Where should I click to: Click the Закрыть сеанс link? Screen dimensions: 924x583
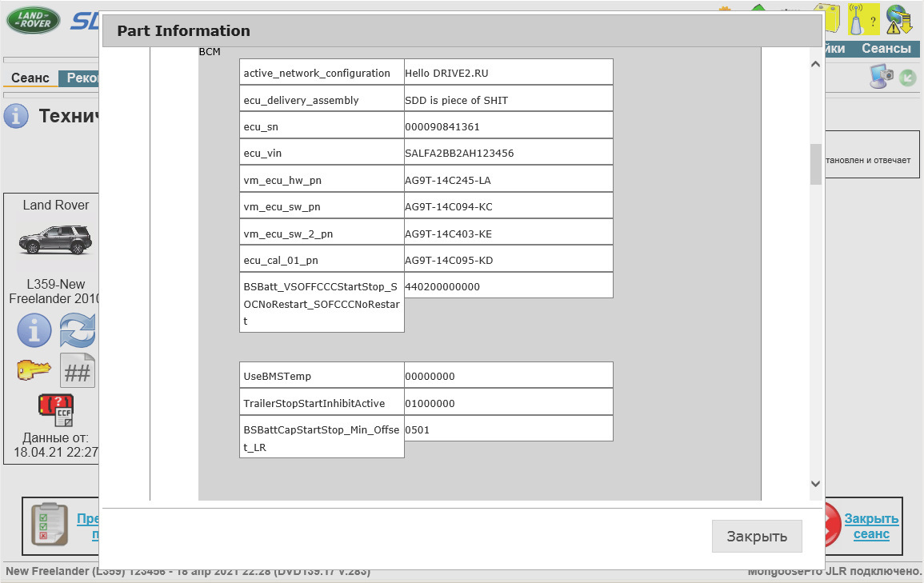871,526
